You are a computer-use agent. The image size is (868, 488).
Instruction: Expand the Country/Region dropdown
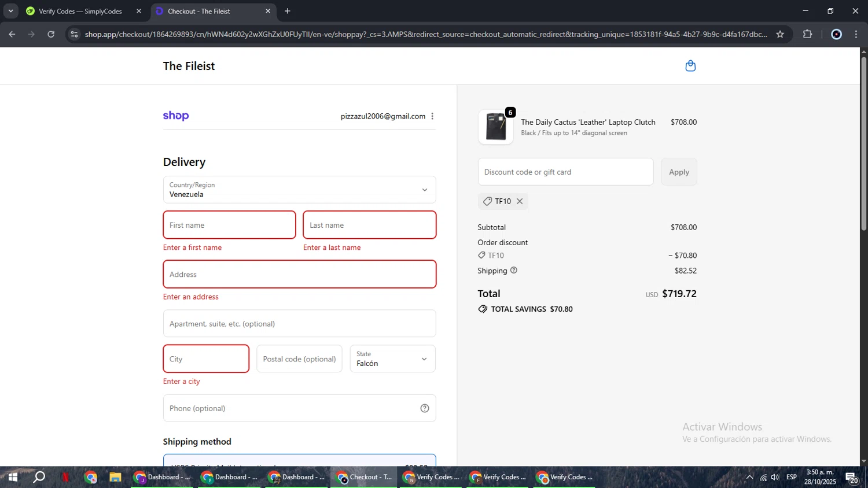pos(299,190)
